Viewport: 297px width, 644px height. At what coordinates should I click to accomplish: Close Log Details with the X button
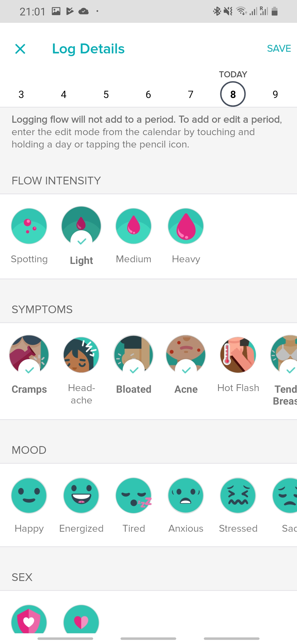tap(20, 49)
